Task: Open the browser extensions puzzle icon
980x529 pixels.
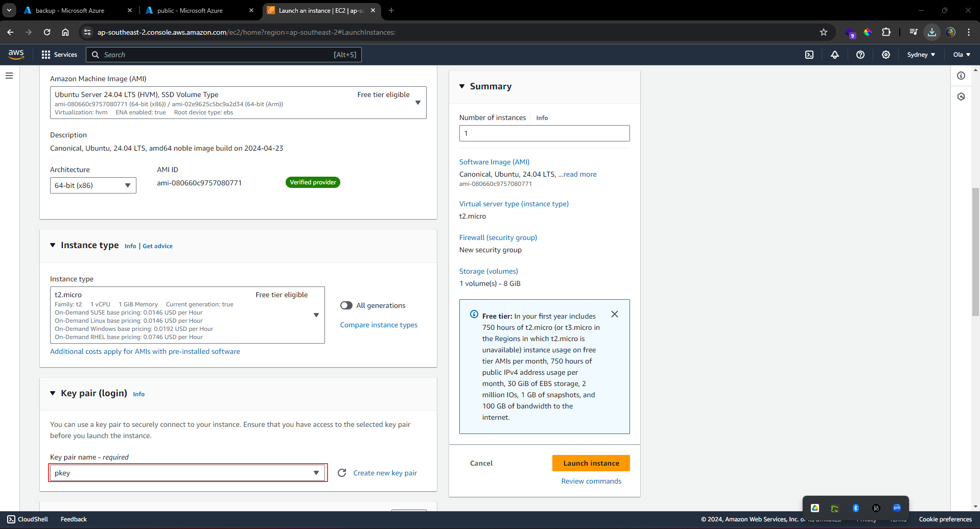Action: click(x=886, y=32)
